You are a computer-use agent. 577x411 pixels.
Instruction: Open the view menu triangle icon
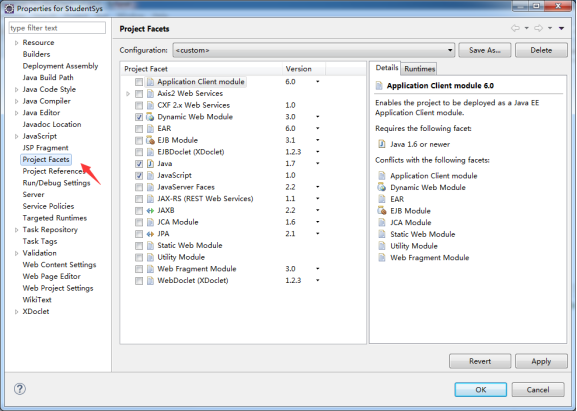click(561, 28)
